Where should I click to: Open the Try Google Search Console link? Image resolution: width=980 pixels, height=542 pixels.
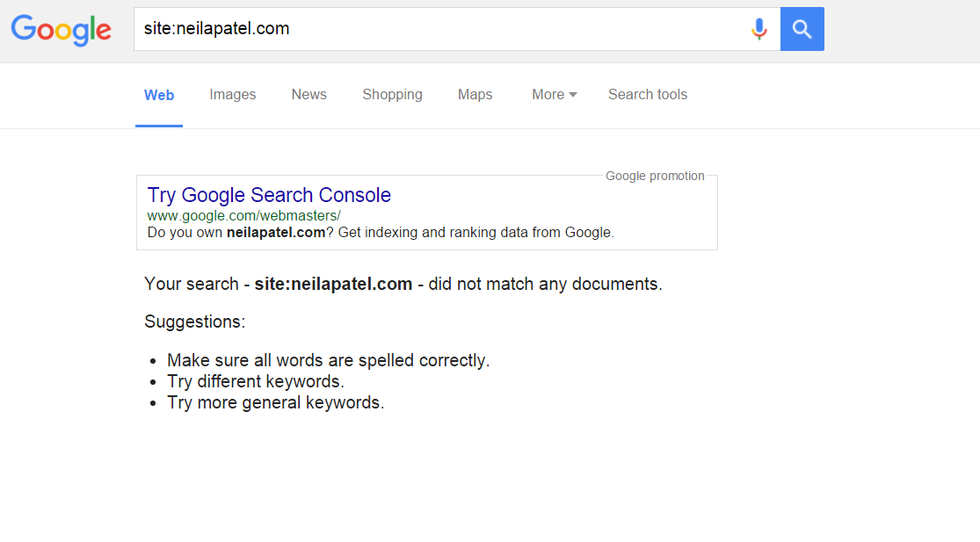tap(269, 195)
